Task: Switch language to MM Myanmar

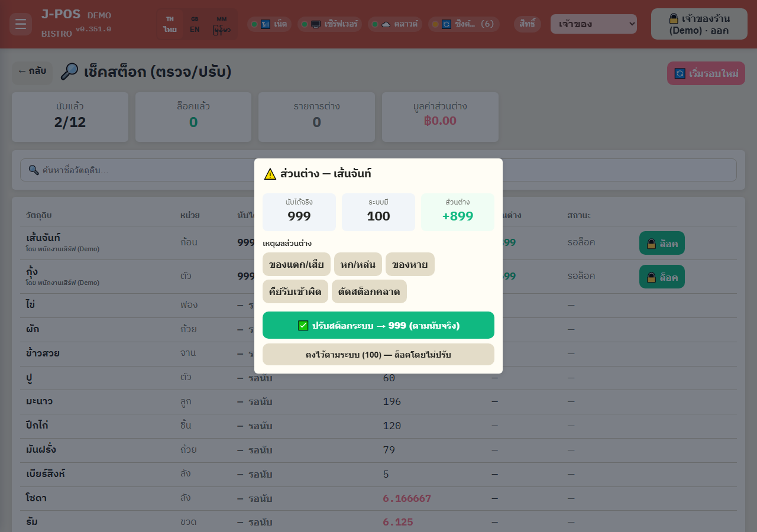Action: (x=221, y=24)
